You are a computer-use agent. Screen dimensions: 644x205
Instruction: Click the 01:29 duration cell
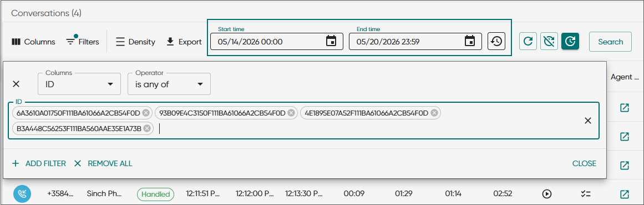coord(403,193)
